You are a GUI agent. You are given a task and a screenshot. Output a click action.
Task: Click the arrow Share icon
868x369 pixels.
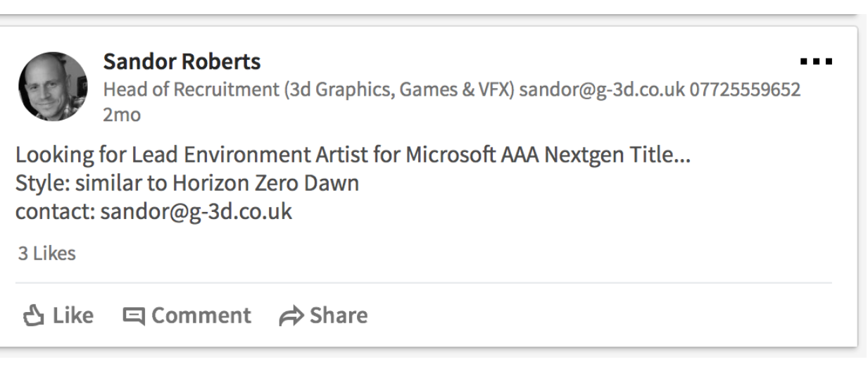click(290, 316)
